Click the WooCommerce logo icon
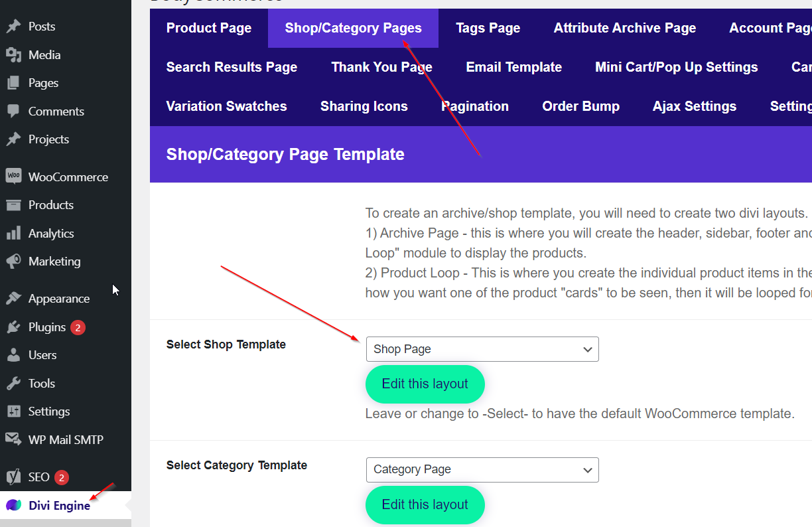Screen dimensions: 812x527 (x=13, y=177)
